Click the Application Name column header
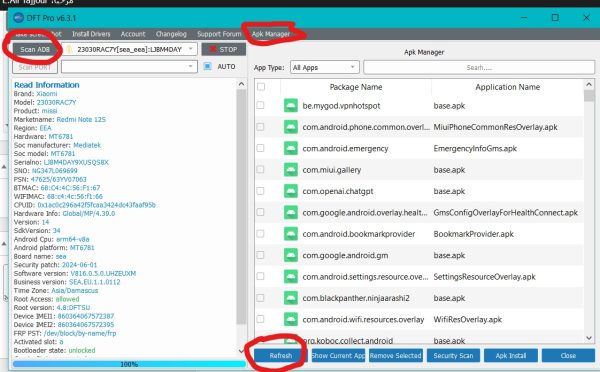This screenshot has width=600, height=372. (507, 87)
